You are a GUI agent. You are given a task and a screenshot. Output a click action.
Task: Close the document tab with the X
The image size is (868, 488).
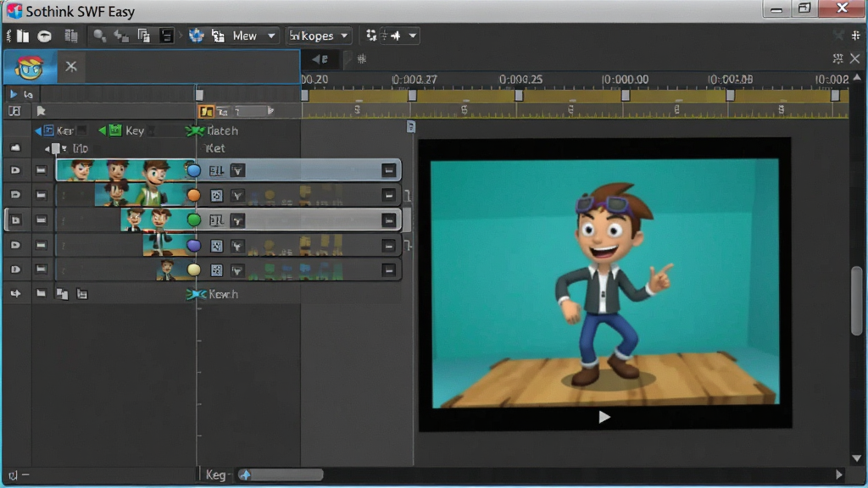(71, 67)
